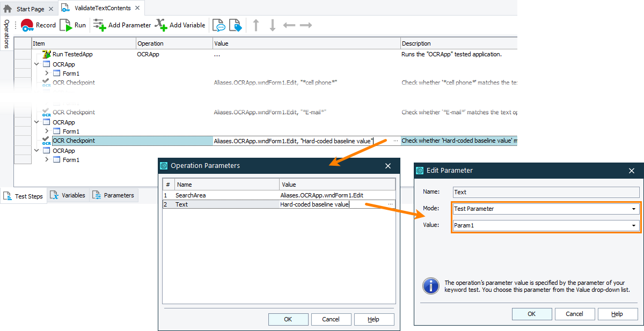Collapse OCRApp node below the selected checkpoint
Image resolution: width=644 pixels, height=331 pixels.
pos(36,151)
